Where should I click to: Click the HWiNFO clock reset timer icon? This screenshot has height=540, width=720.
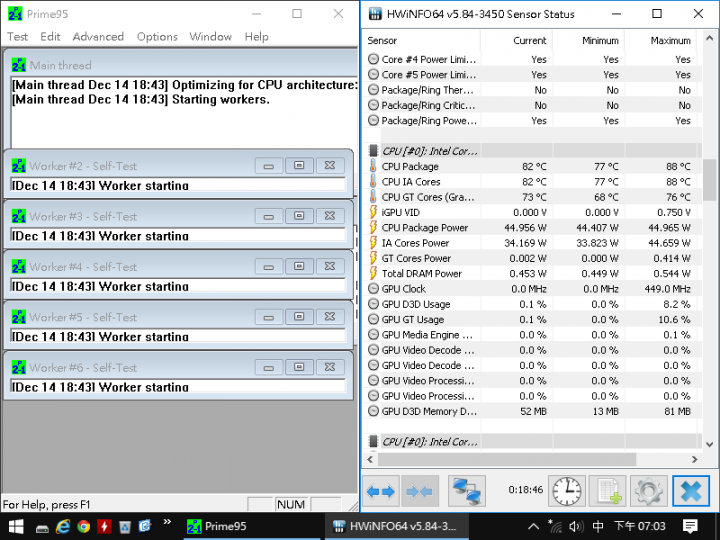click(x=567, y=491)
